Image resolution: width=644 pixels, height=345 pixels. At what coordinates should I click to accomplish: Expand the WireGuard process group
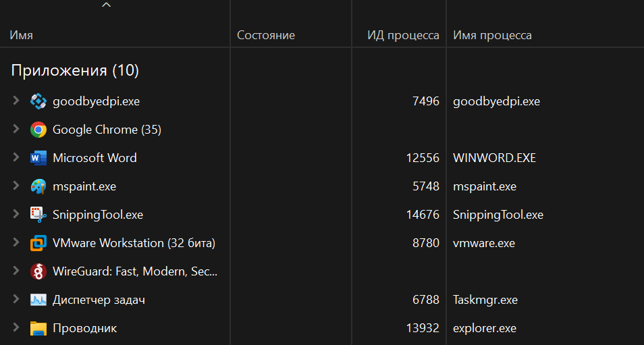click(16, 271)
